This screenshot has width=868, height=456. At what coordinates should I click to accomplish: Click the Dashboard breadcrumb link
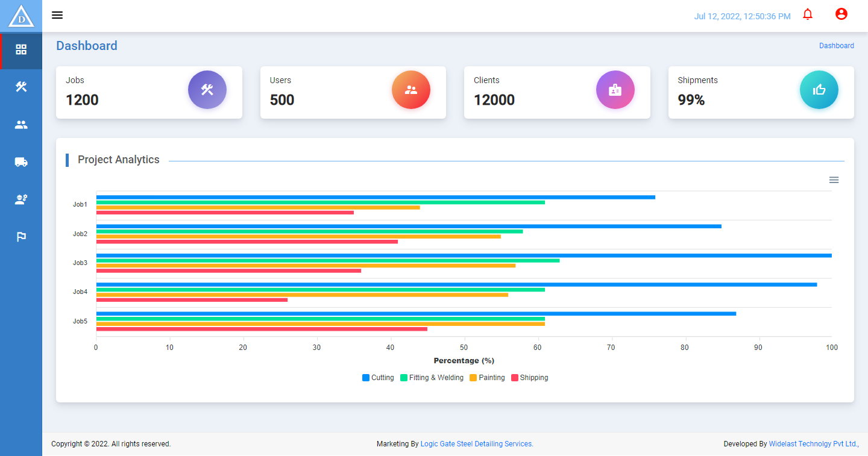[x=837, y=46]
